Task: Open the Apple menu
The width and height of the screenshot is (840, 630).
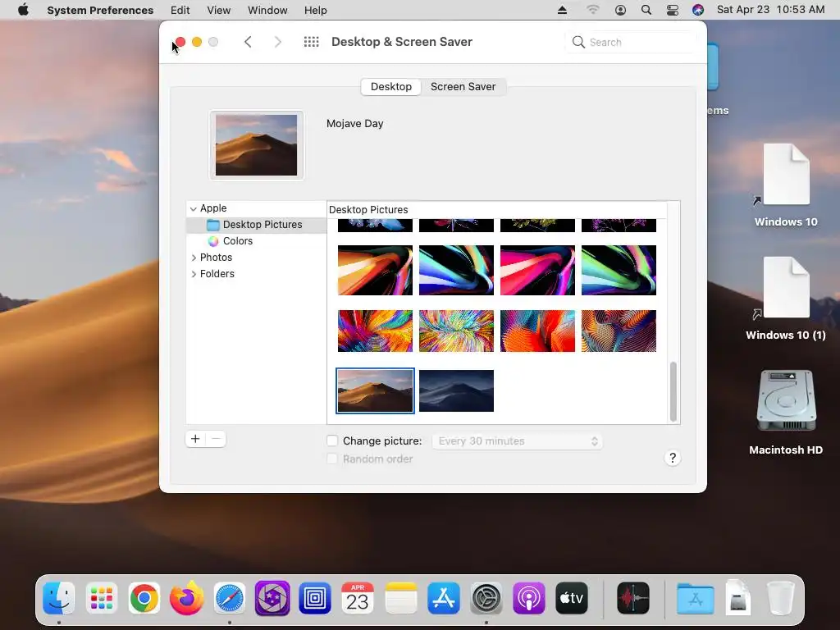Action: [x=23, y=10]
